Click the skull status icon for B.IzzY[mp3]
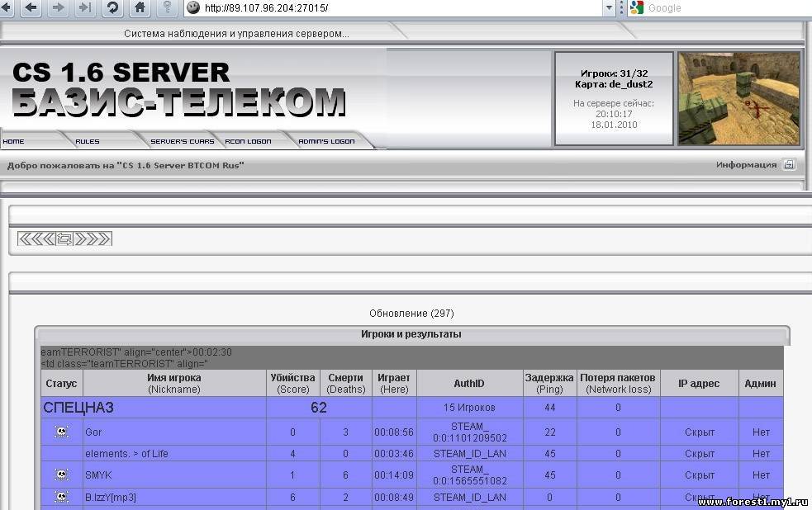The width and height of the screenshot is (812, 510). (61, 497)
